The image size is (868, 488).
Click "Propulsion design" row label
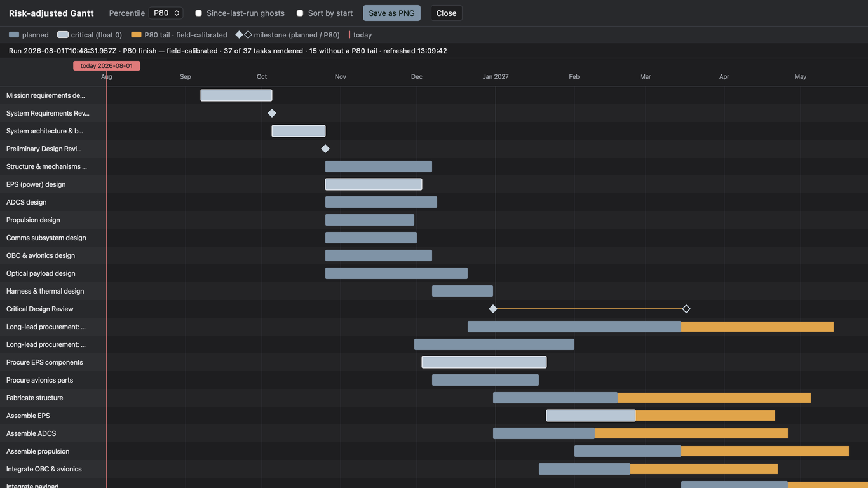coord(33,220)
